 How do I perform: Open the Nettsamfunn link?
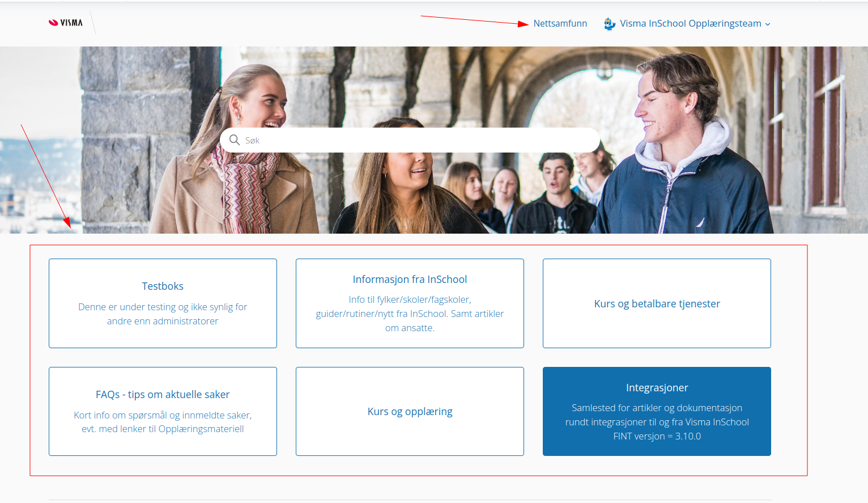[x=560, y=23]
